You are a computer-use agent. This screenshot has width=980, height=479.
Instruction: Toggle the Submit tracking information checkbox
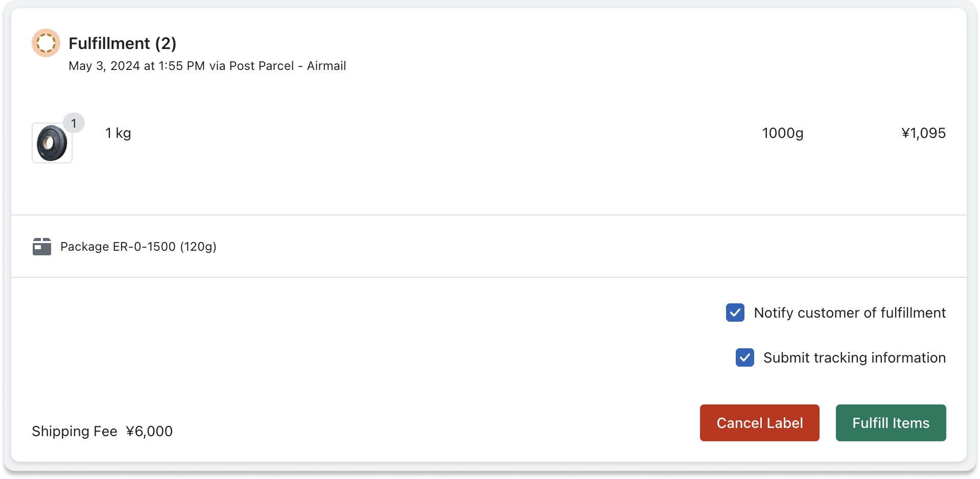(744, 357)
